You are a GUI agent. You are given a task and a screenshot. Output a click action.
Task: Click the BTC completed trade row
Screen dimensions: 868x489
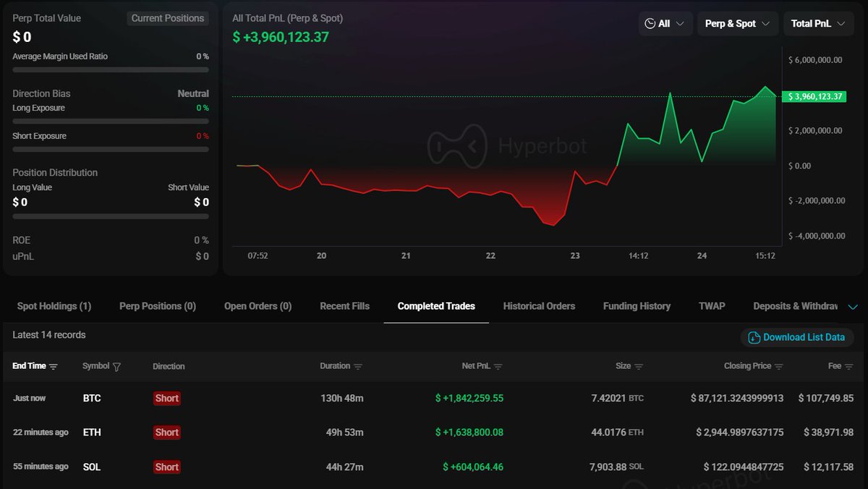click(x=434, y=399)
